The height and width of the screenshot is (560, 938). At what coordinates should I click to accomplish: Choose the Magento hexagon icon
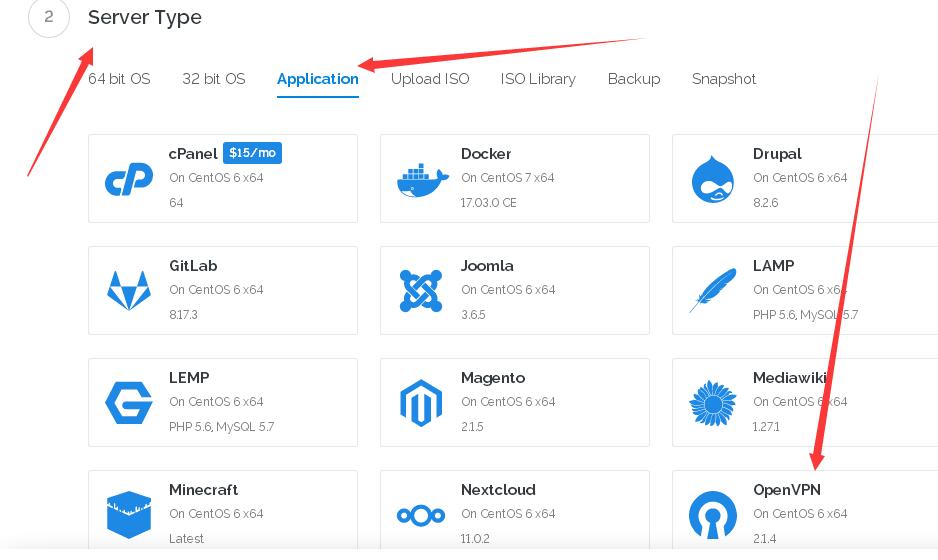[x=421, y=403]
